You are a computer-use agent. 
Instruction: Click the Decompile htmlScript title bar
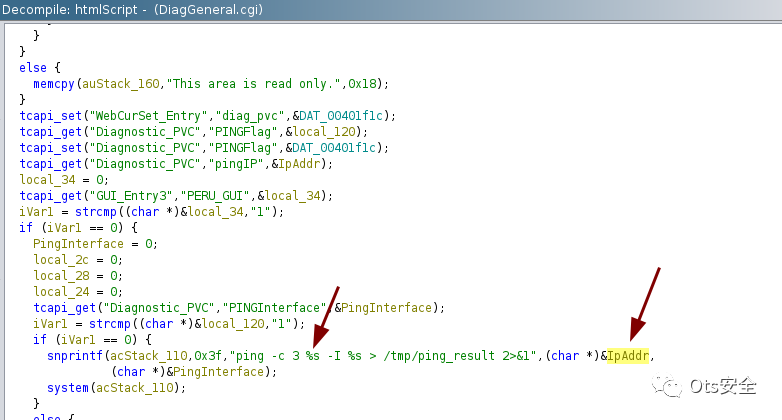391,9
